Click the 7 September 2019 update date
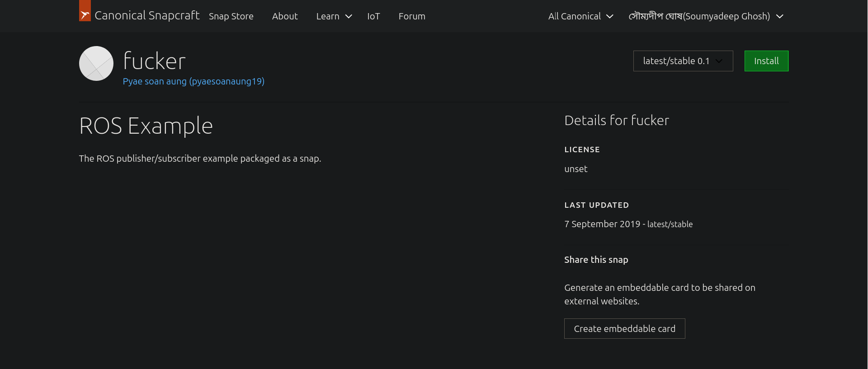Image resolution: width=868 pixels, height=369 pixels. [x=602, y=224]
